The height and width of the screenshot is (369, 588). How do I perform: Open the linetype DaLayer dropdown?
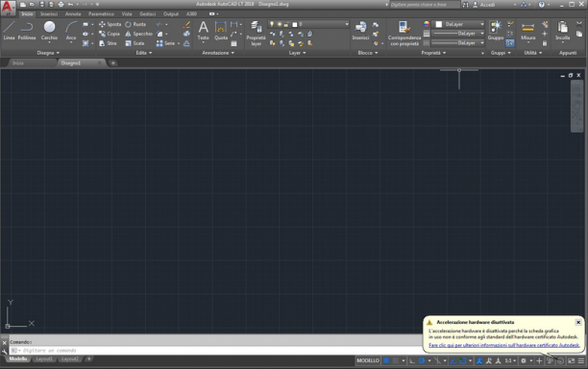tap(458, 43)
